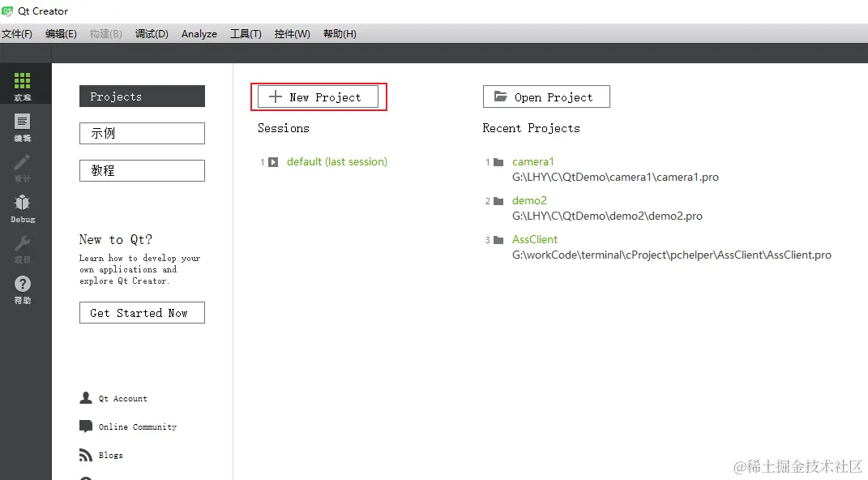
Task: Click the folder icon in Open Project
Action: 500,96
